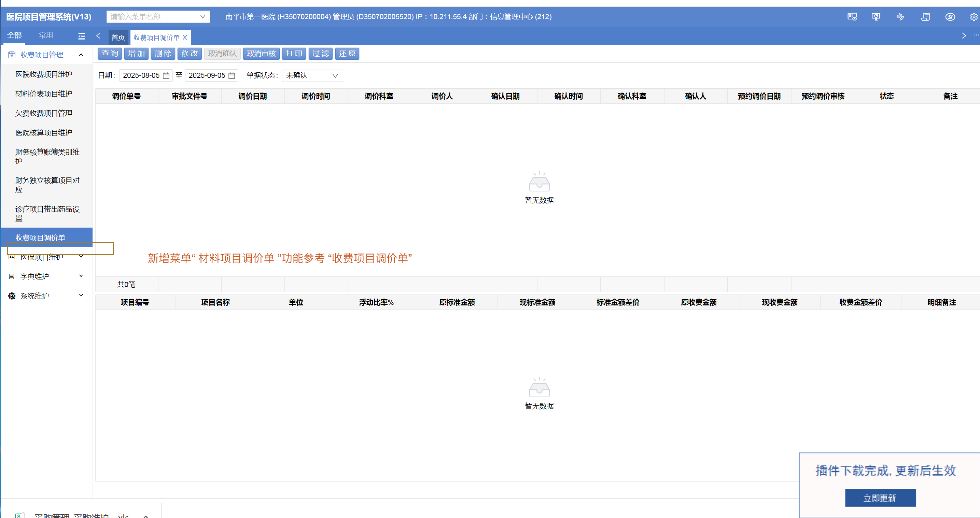Switch to the 首页 tab
The image size is (980, 518).
118,38
